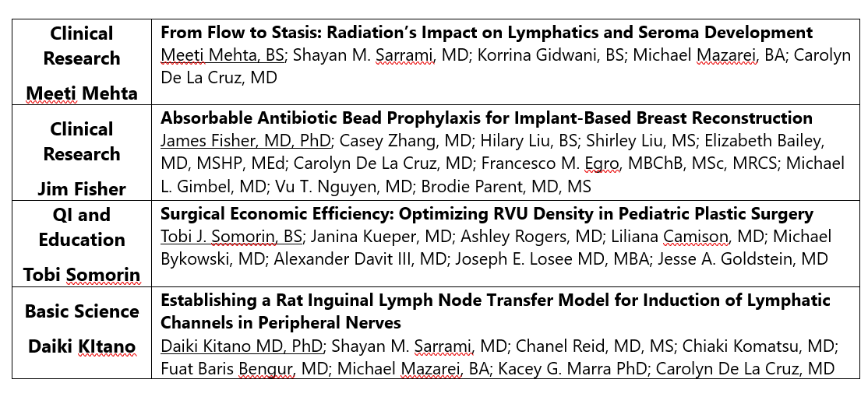The width and height of the screenshot is (868, 397).
Task: Click the Rat Inguinal Lymph Node title
Action: [496, 311]
